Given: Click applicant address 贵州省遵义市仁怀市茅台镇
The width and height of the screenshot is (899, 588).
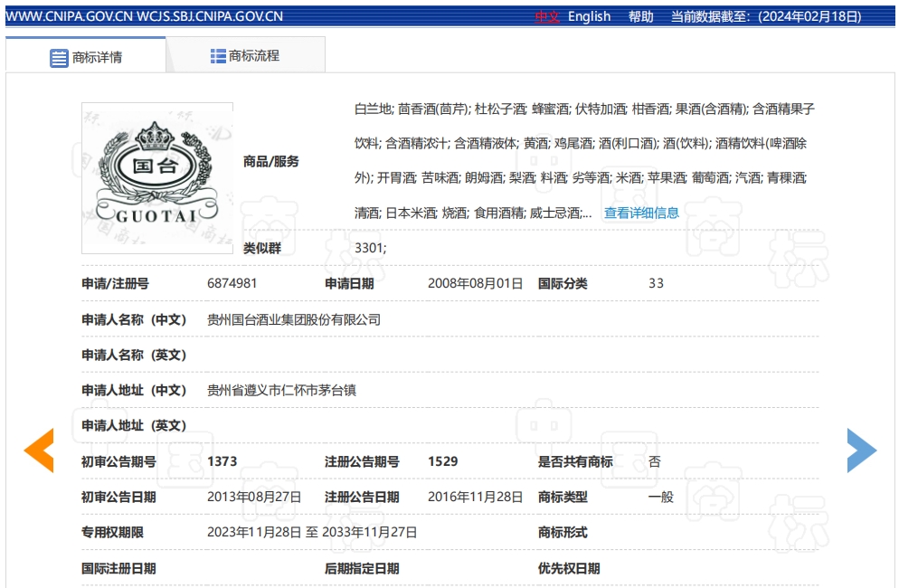Looking at the screenshot, I should click(281, 390).
